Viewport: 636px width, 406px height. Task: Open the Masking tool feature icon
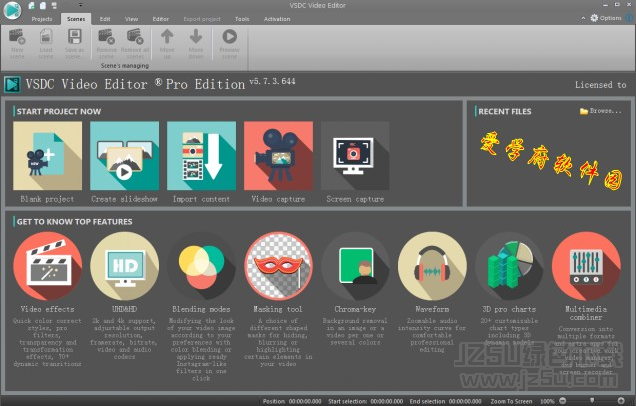[278, 266]
